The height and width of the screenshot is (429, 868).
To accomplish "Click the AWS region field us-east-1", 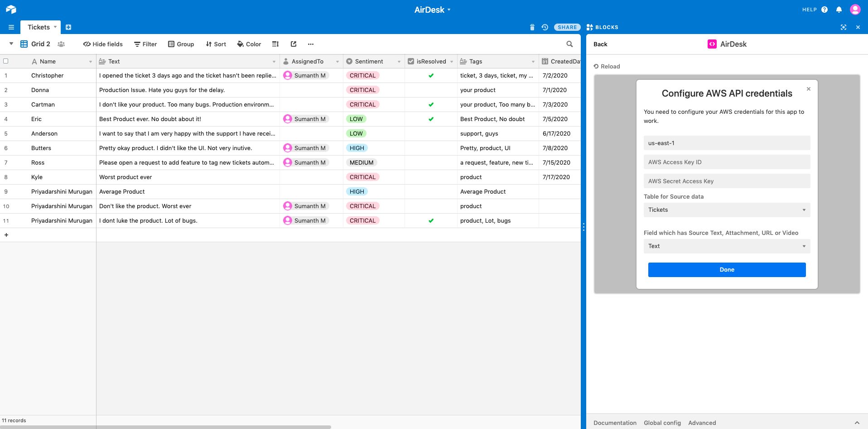I will click(727, 143).
